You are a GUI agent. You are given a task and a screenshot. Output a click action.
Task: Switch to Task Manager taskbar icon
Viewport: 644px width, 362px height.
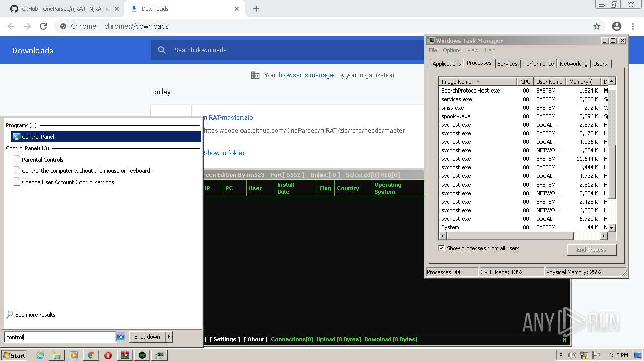[x=159, y=355]
